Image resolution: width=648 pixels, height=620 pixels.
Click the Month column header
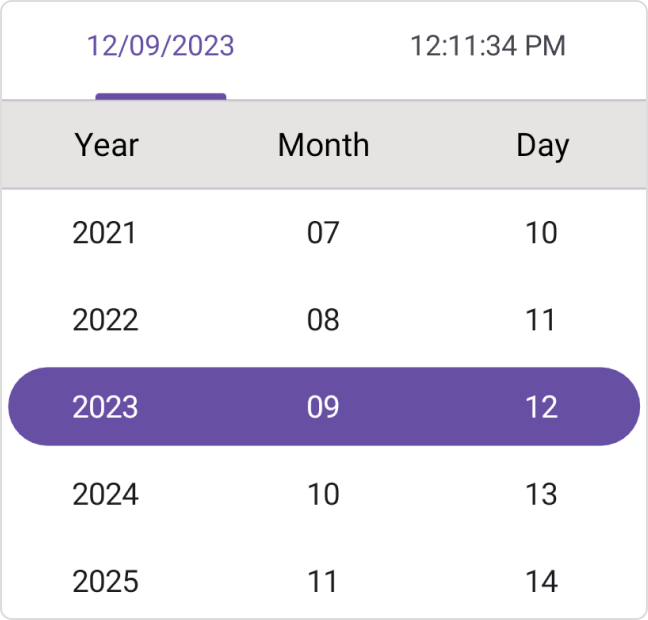(323, 145)
